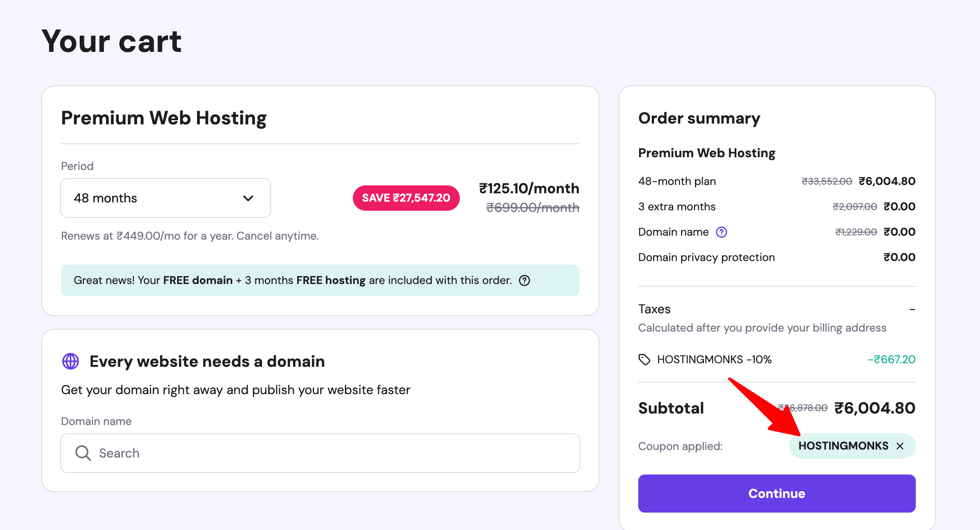Click the Subtotal amount ₹6,004.80
Viewport: 980px width, 530px height.
coord(875,408)
